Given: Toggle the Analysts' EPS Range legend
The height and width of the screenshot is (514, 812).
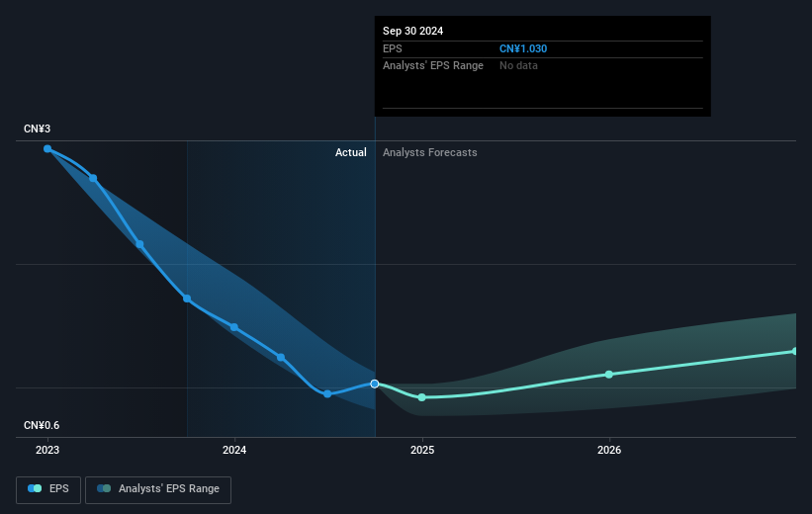Looking at the screenshot, I should 158,489.
